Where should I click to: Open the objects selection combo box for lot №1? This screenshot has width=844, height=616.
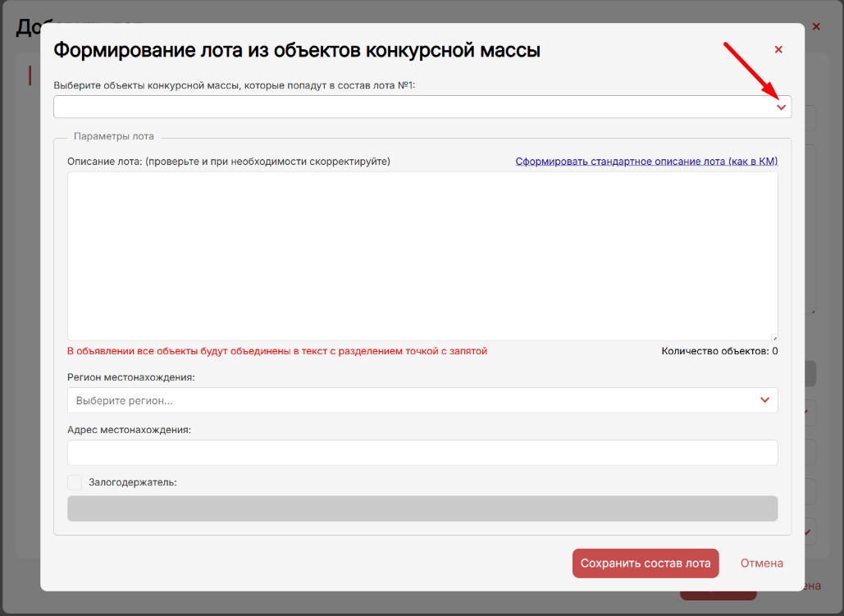(x=410, y=107)
